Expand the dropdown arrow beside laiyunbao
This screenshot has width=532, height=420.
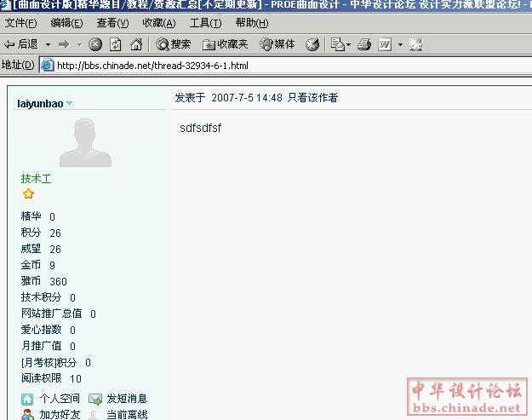[70, 103]
